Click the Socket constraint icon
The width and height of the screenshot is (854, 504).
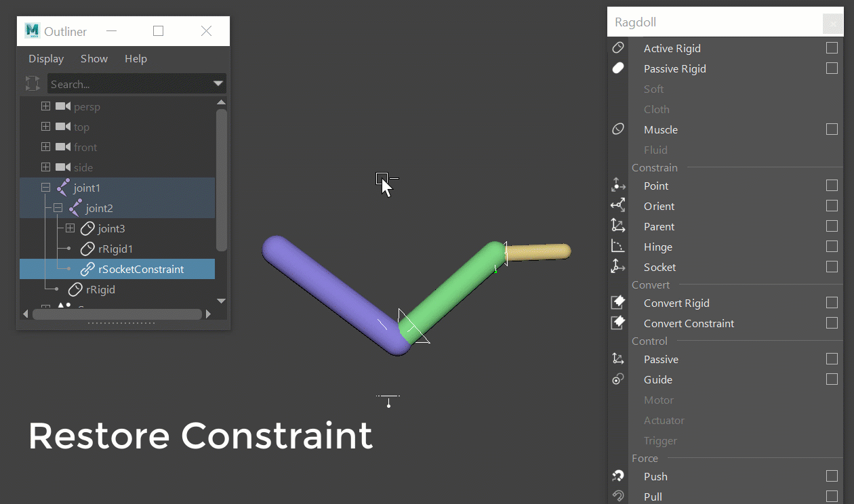click(x=618, y=267)
